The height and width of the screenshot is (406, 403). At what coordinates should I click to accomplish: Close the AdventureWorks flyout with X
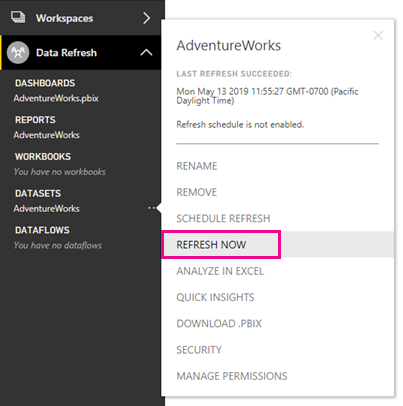tap(378, 35)
